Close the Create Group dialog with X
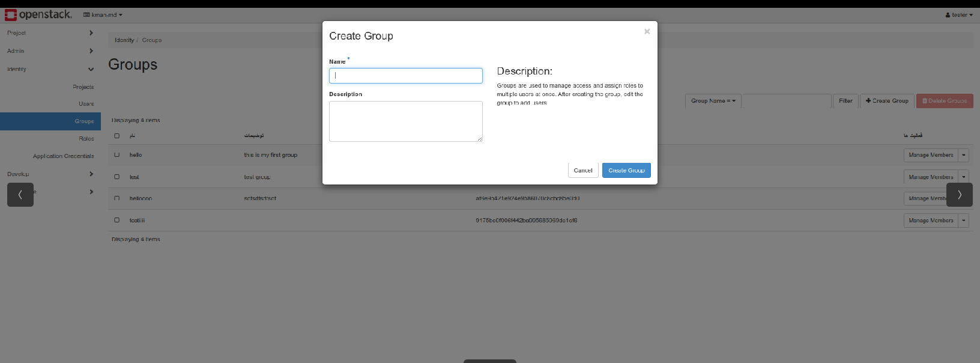Image resolution: width=980 pixels, height=363 pixels. tap(647, 32)
